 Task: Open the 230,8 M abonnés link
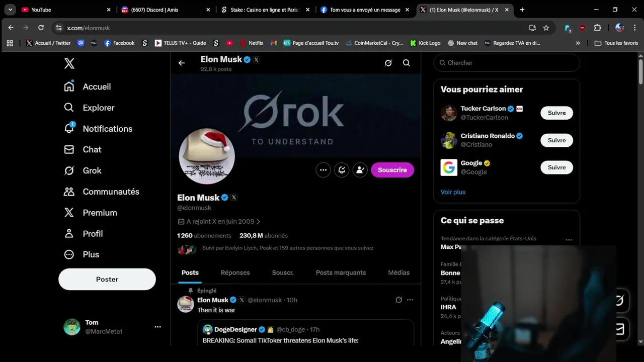pos(264,235)
